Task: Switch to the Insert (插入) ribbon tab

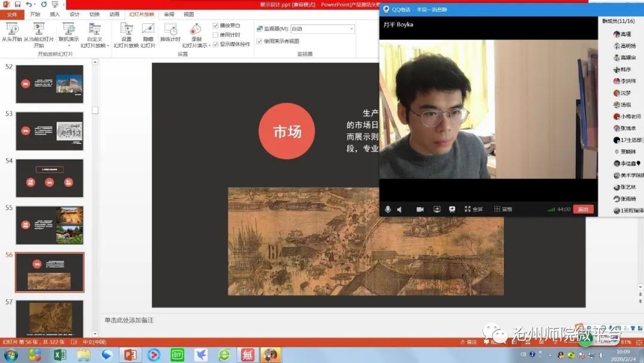Action: 55,14
